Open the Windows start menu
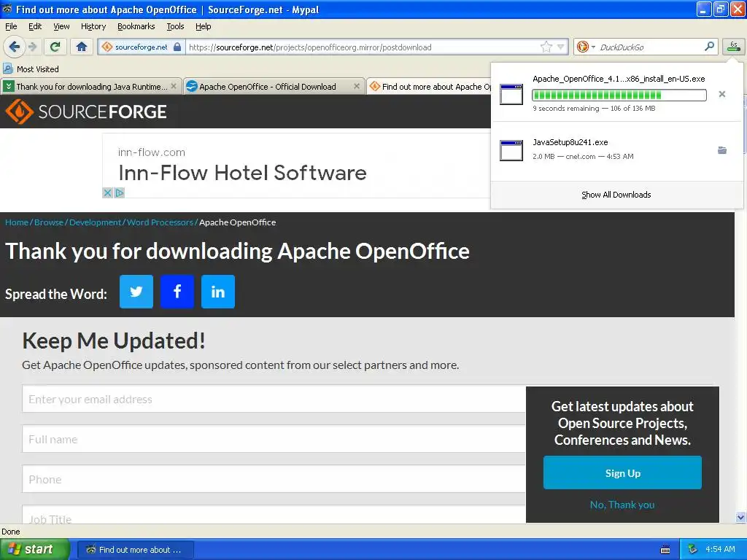This screenshot has height=560, width=747. 35,550
